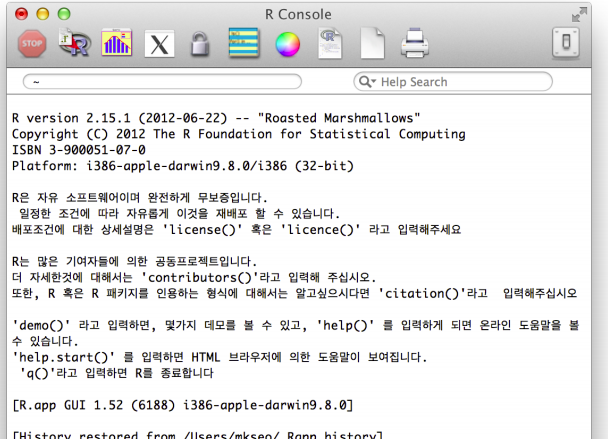Click the 'demo()' text in console
Viewport: 608px width, 439px height.
point(41,325)
